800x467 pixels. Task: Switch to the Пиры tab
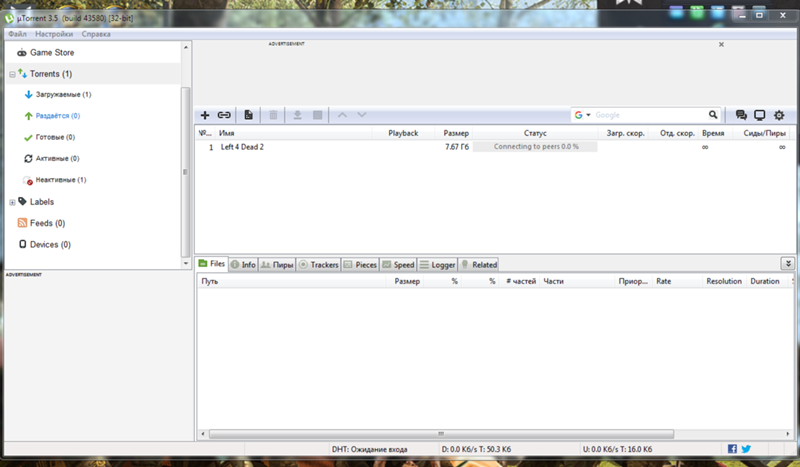(x=277, y=264)
